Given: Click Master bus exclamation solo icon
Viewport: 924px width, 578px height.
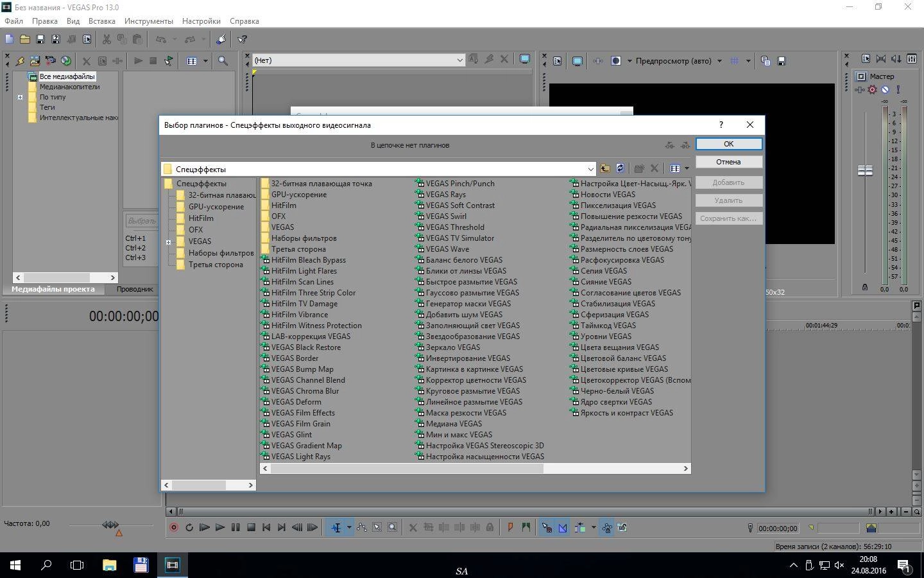Looking at the screenshot, I should click(898, 89).
